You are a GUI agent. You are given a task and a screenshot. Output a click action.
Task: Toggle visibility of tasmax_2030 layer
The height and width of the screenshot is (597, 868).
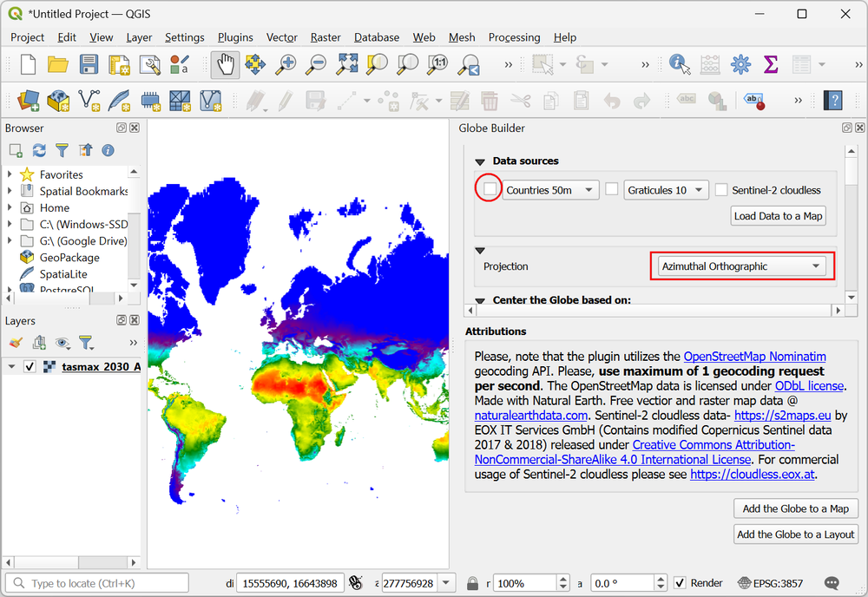30,366
